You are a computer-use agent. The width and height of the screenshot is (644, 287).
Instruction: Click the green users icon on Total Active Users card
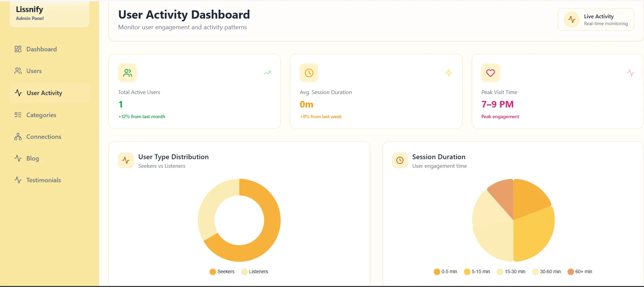pos(127,73)
